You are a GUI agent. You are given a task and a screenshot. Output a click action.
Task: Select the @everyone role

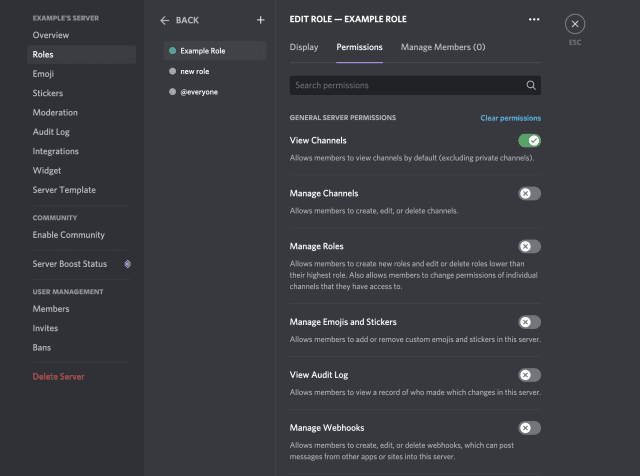199,92
